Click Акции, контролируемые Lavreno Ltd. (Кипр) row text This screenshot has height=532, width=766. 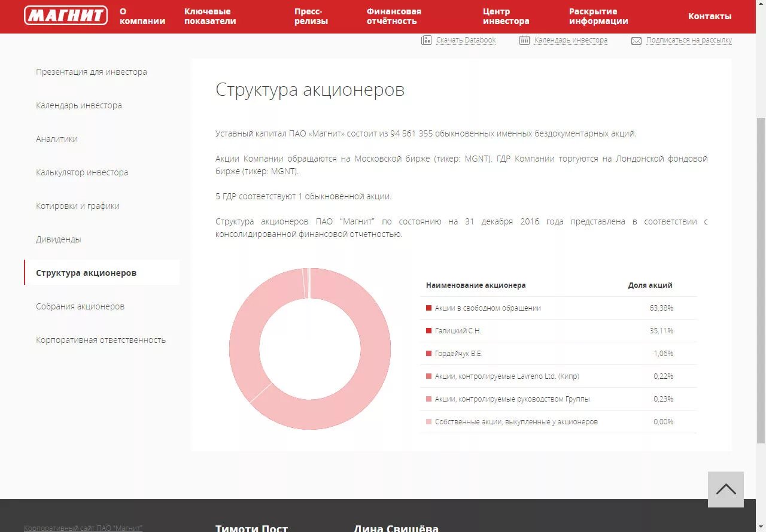click(x=507, y=376)
